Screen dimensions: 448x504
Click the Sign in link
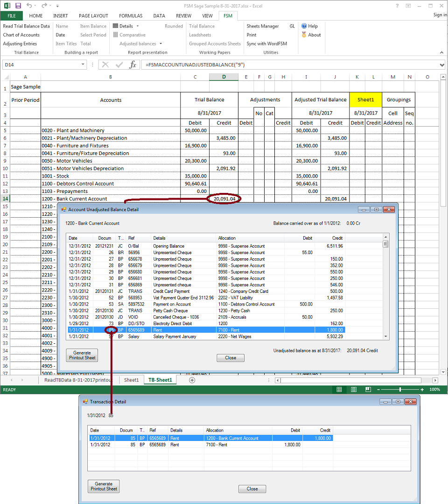(x=440, y=15)
